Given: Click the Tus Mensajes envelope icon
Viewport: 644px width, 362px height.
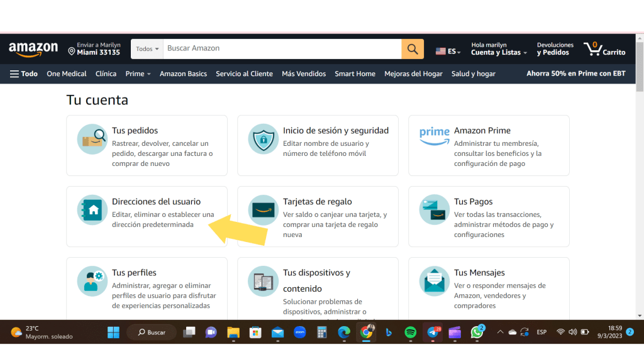Looking at the screenshot, I should (x=434, y=281).
